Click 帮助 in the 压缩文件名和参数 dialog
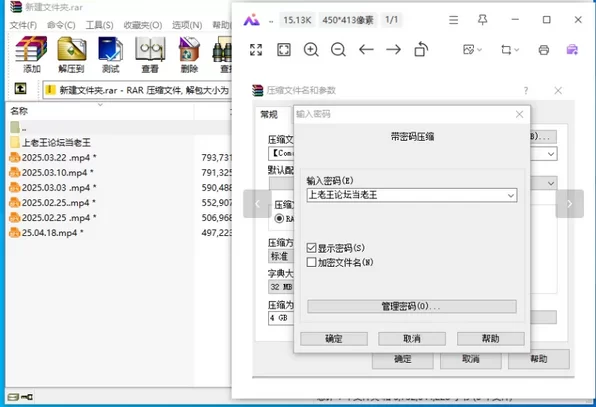The image size is (596, 407). (x=539, y=359)
